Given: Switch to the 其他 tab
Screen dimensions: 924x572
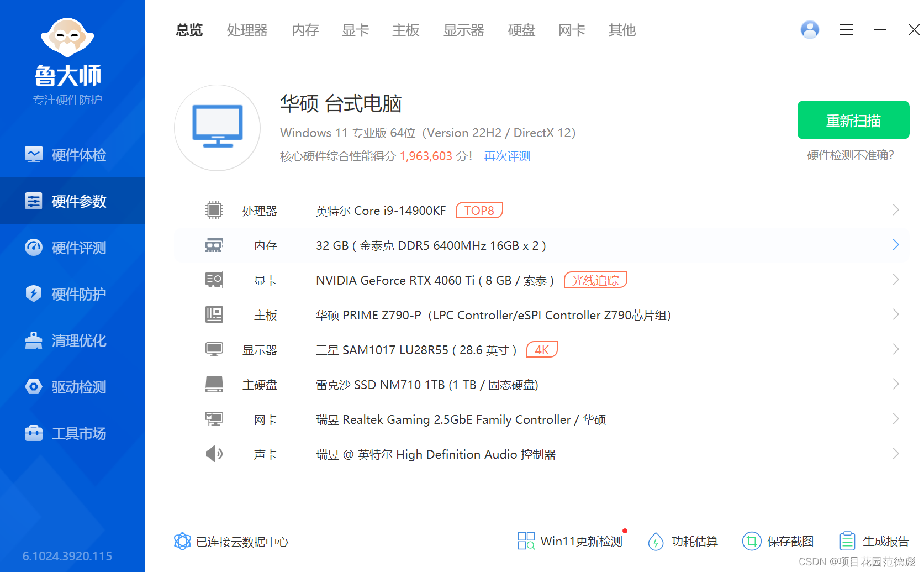Looking at the screenshot, I should (622, 30).
